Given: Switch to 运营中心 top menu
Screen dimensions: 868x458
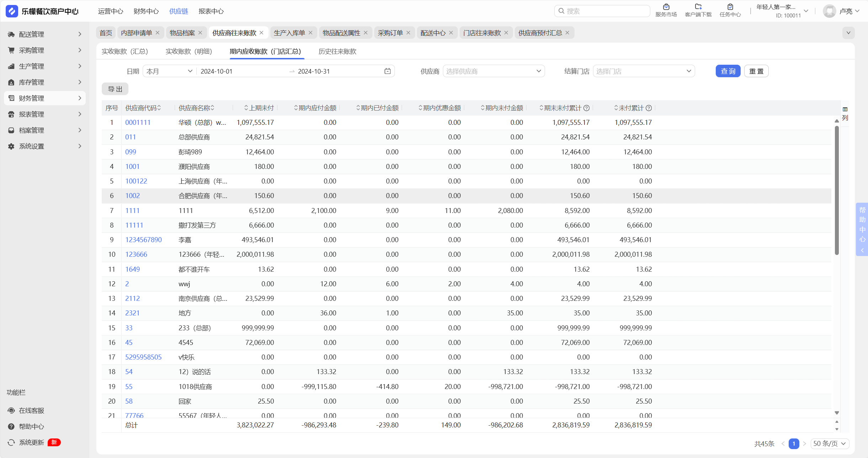Looking at the screenshot, I should pyautogui.click(x=111, y=11).
